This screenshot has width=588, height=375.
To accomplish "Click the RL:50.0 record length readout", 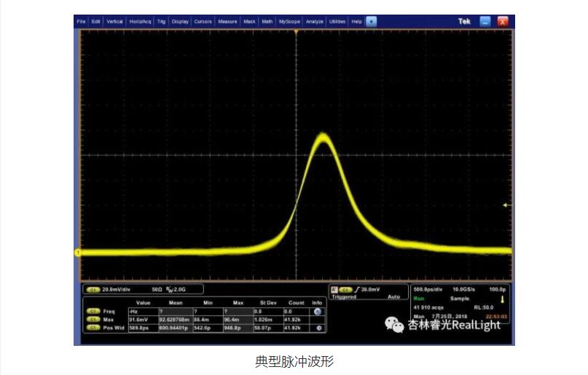I will tap(484, 307).
